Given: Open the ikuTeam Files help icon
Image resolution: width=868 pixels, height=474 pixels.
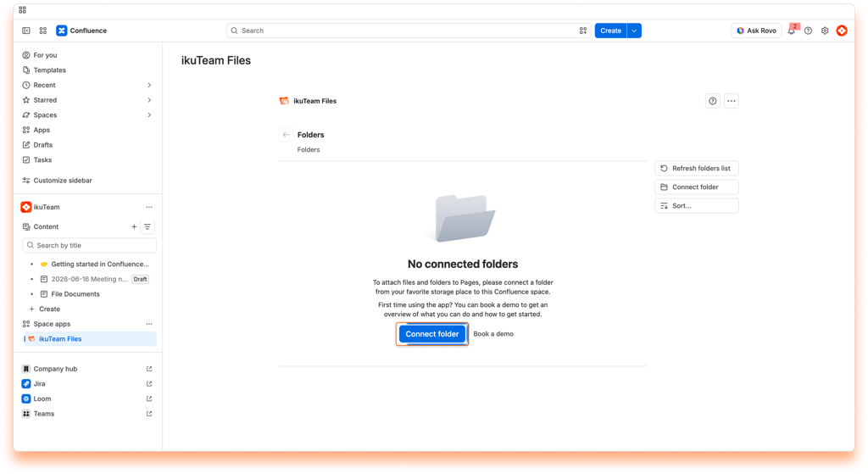Looking at the screenshot, I should click(712, 101).
